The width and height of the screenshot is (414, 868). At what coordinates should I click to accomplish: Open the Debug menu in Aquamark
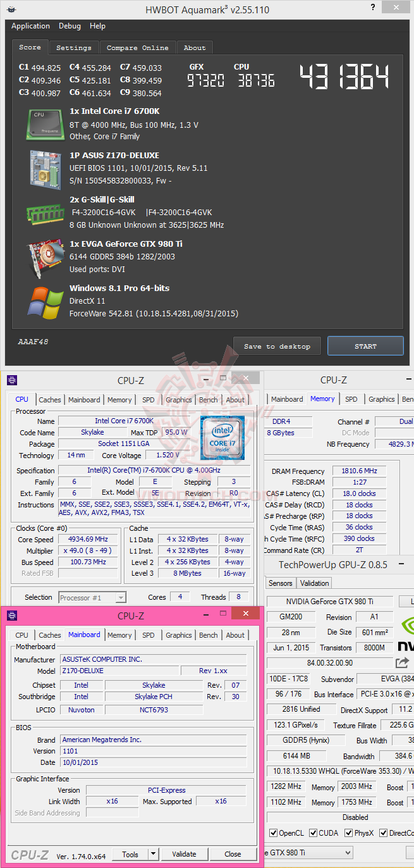click(70, 26)
